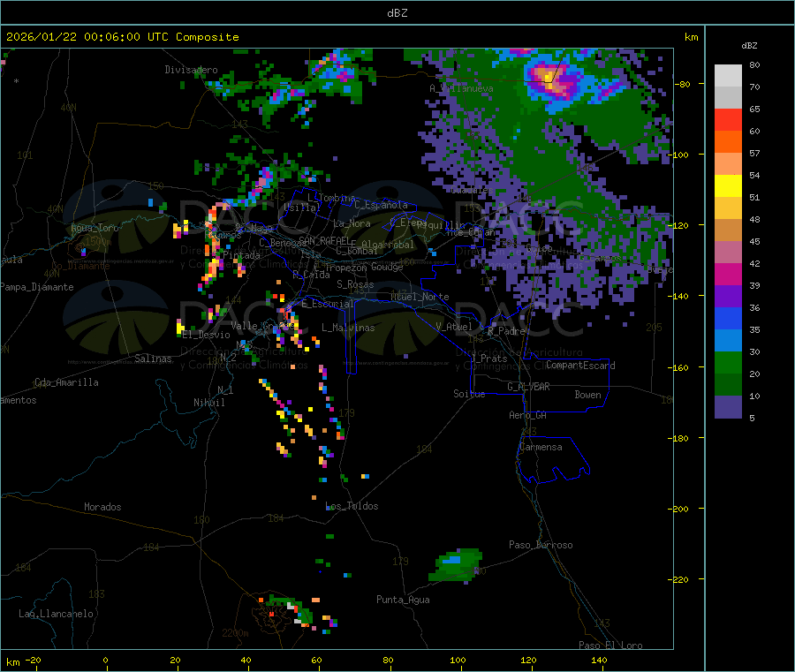The height and width of the screenshot is (672, 795).
Task: Click the white 70-80 dBZ legend band
Action: [728, 76]
